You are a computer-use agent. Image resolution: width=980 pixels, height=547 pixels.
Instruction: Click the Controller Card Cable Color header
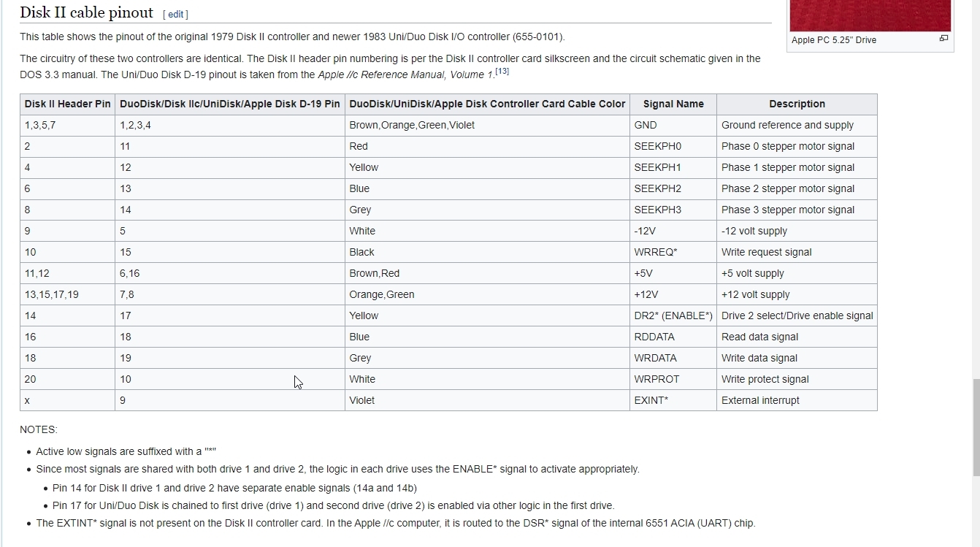(x=487, y=104)
